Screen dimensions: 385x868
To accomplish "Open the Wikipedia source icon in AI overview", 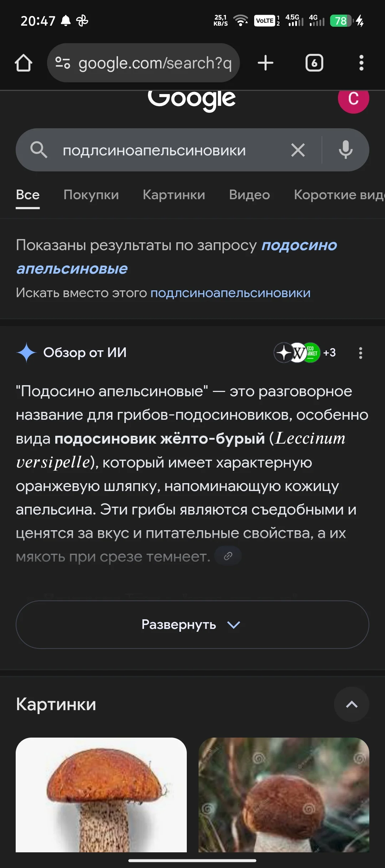I will coord(299,353).
